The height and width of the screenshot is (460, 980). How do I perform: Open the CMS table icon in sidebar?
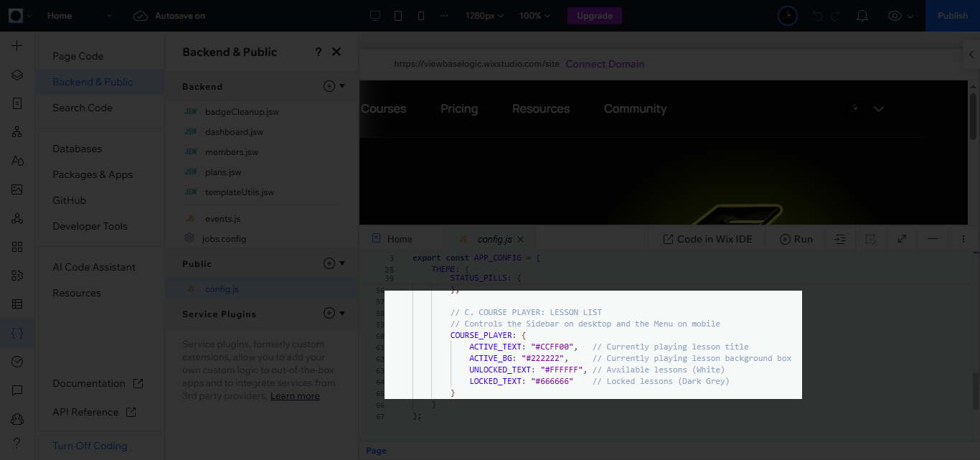pos(17,304)
